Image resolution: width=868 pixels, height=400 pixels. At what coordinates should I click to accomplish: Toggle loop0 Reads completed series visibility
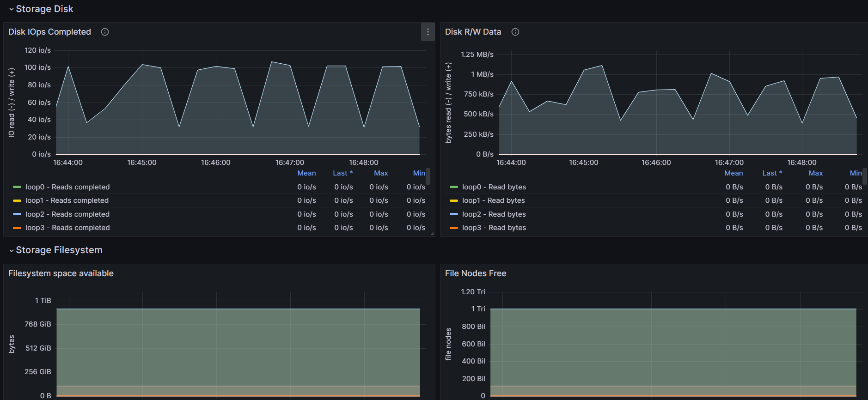coord(67,187)
